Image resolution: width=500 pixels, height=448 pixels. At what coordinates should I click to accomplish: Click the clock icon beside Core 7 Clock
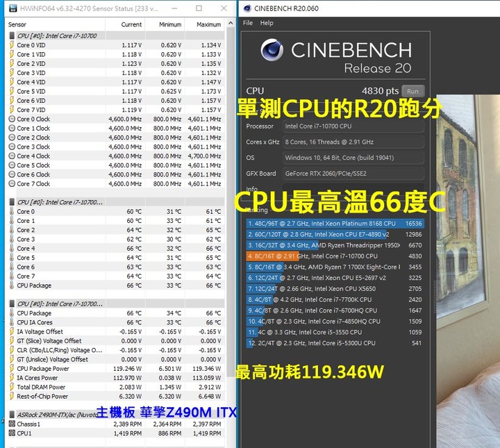click(x=12, y=183)
